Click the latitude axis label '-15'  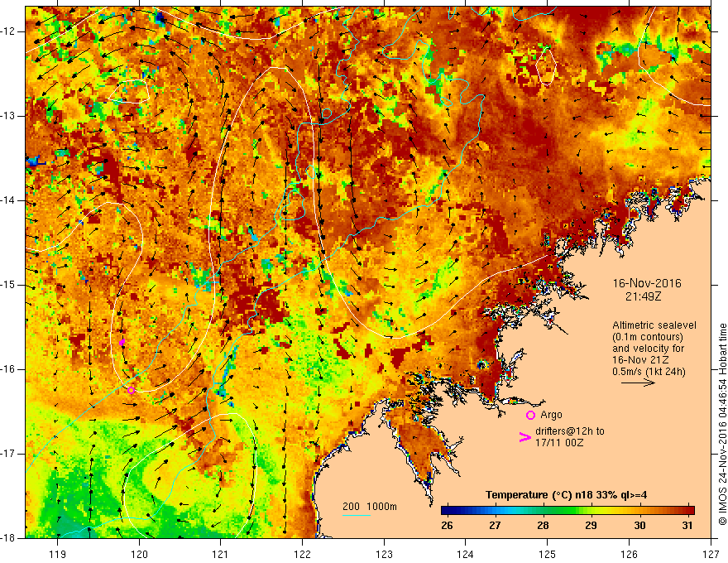point(9,285)
